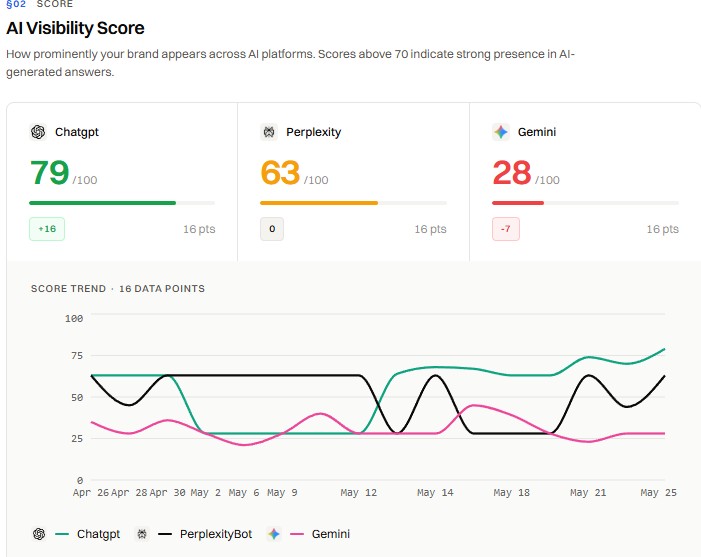Screen dimensions: 701x557
Task: Click 16 pts in the Gemini card
Action: click(x=662, y=229)
